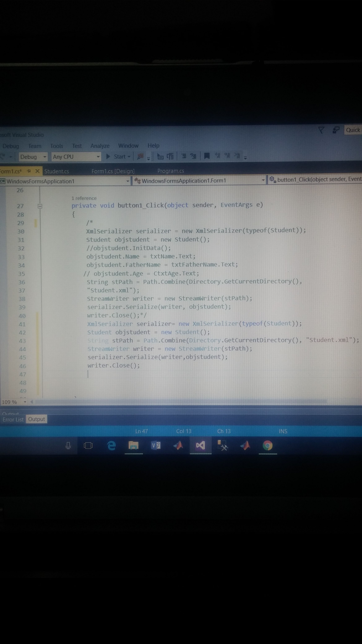Open the Window menu

[128, 146]
